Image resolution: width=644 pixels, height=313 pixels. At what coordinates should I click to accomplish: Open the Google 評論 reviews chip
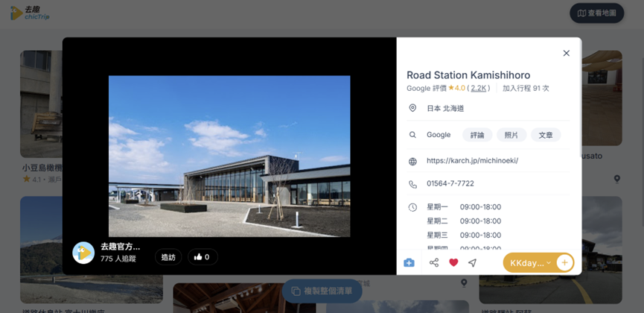tap(477, 135)
